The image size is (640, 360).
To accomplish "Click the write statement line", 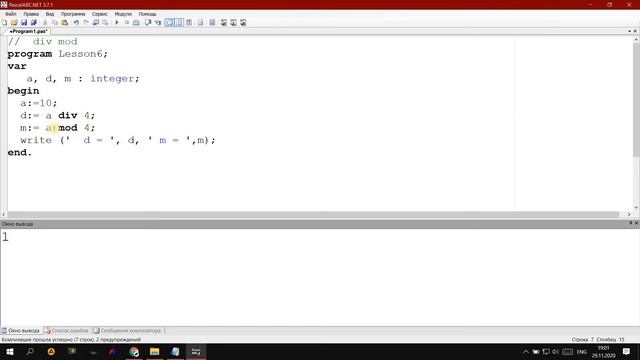I will (x=118, y=140).
